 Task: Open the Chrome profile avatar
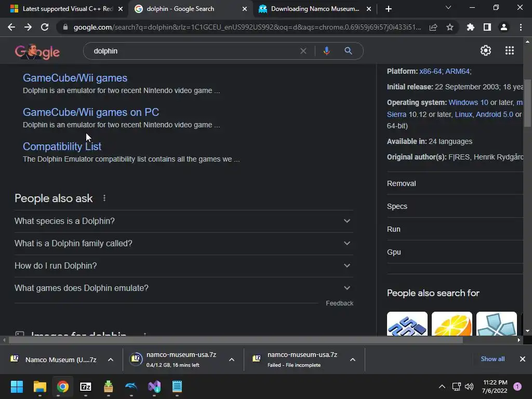tap(504, 27)
